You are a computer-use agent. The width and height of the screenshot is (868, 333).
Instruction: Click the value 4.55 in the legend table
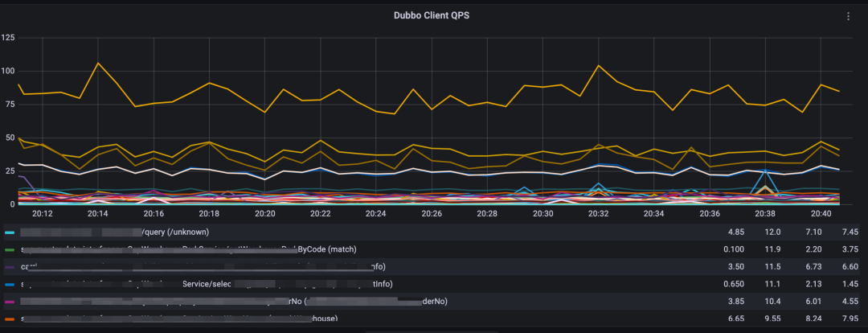pos(850,302)
